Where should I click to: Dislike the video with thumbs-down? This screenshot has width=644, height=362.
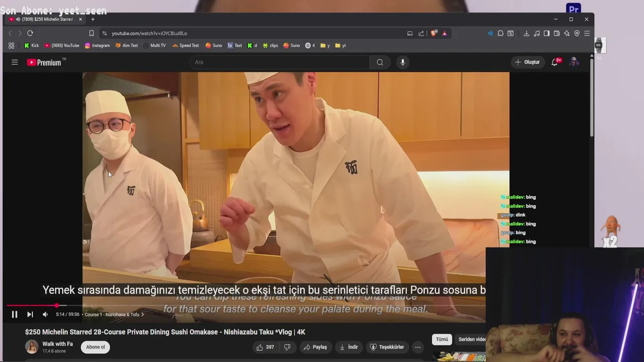coord(287,347)
